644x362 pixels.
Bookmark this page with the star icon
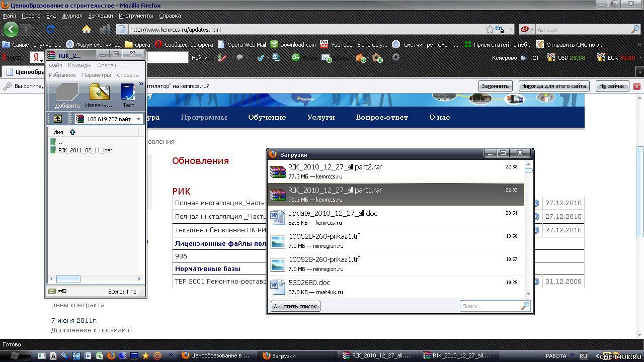coord(490,29)
